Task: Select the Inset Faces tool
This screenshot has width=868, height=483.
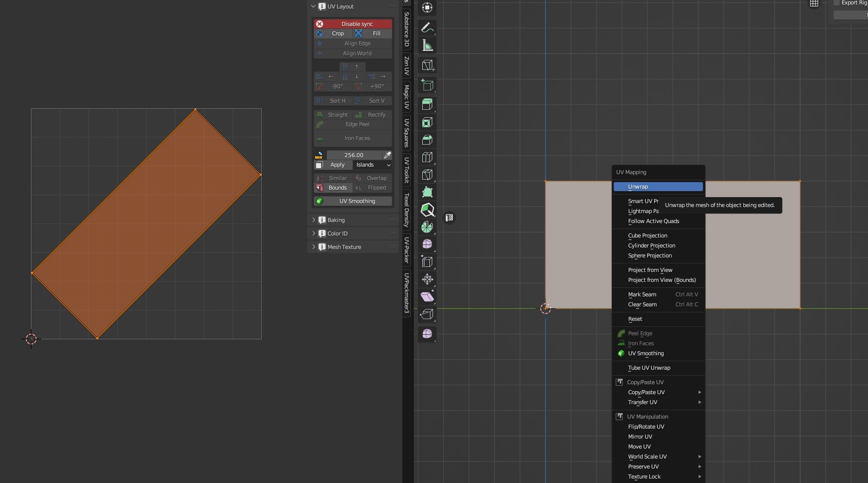Action: tap(427, 122)
